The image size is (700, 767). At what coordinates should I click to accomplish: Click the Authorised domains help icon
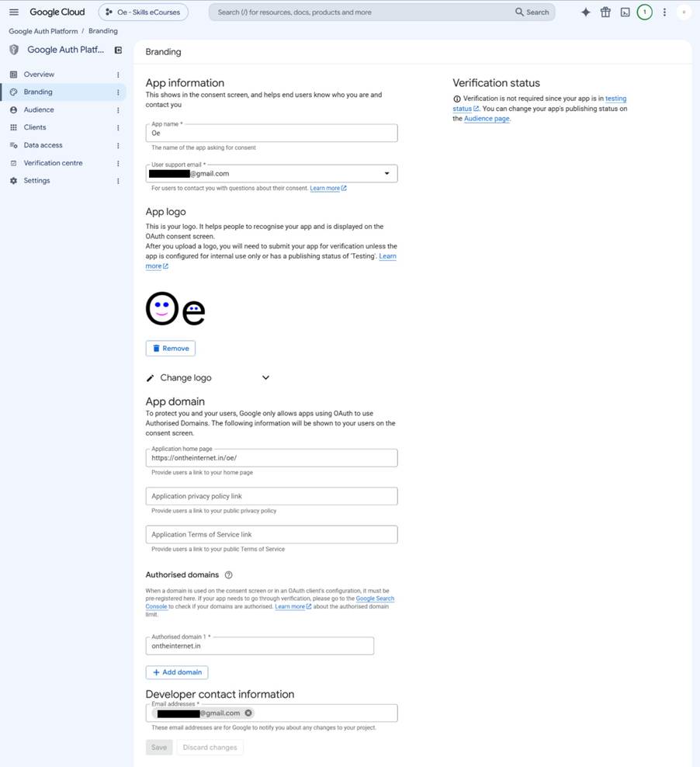point(228,574)
